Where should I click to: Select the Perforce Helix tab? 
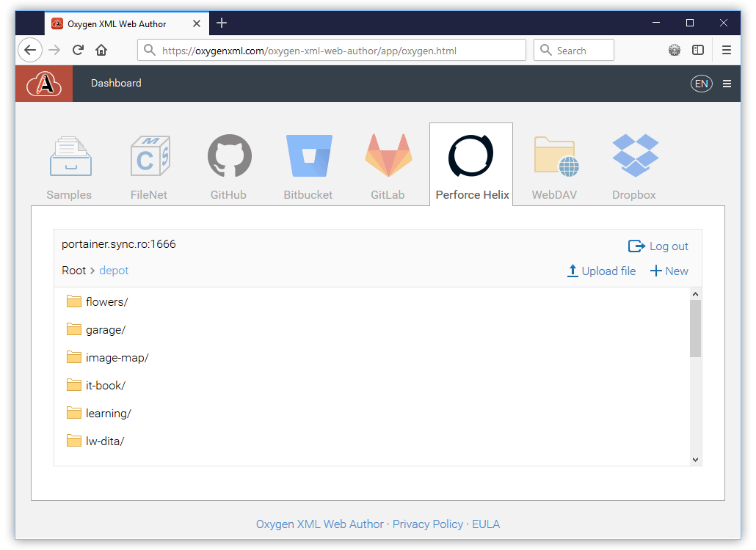click(471, 164)
